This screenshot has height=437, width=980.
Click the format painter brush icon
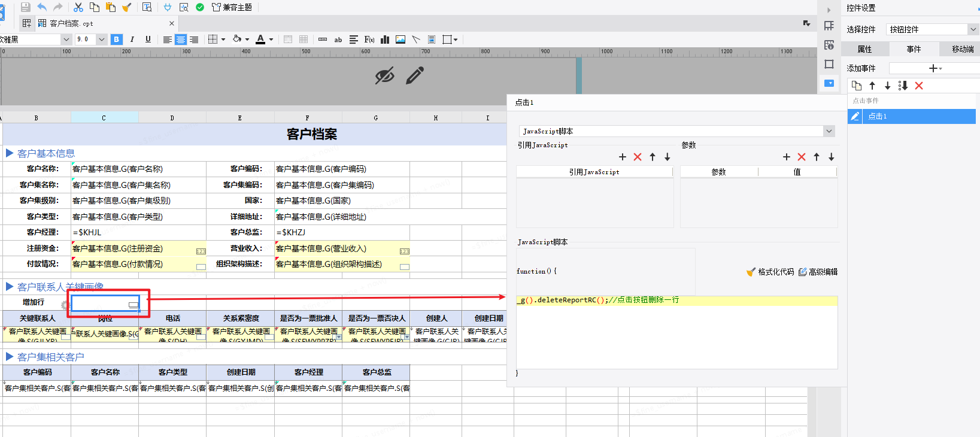point(126,7)
